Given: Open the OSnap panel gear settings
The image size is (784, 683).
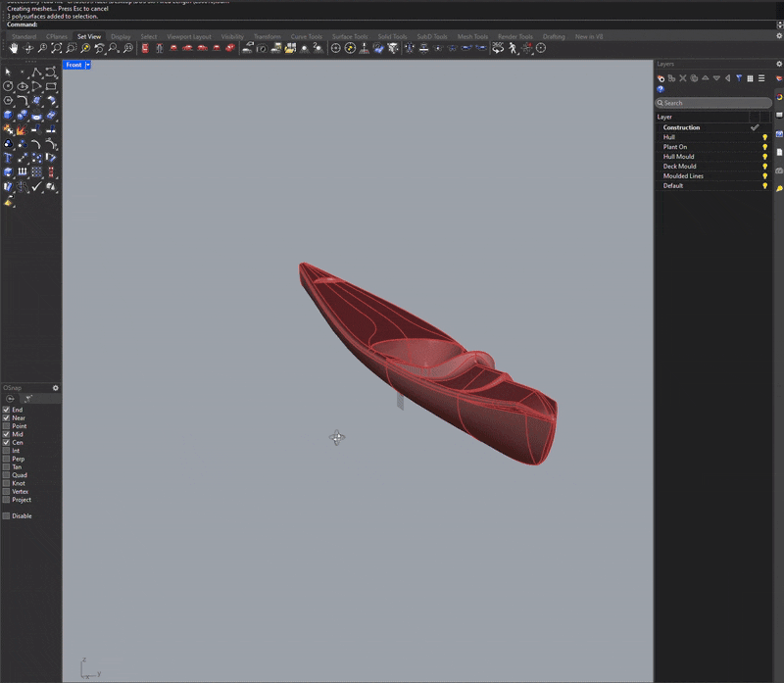Looking at the screenshot, I should click(56, 388).
